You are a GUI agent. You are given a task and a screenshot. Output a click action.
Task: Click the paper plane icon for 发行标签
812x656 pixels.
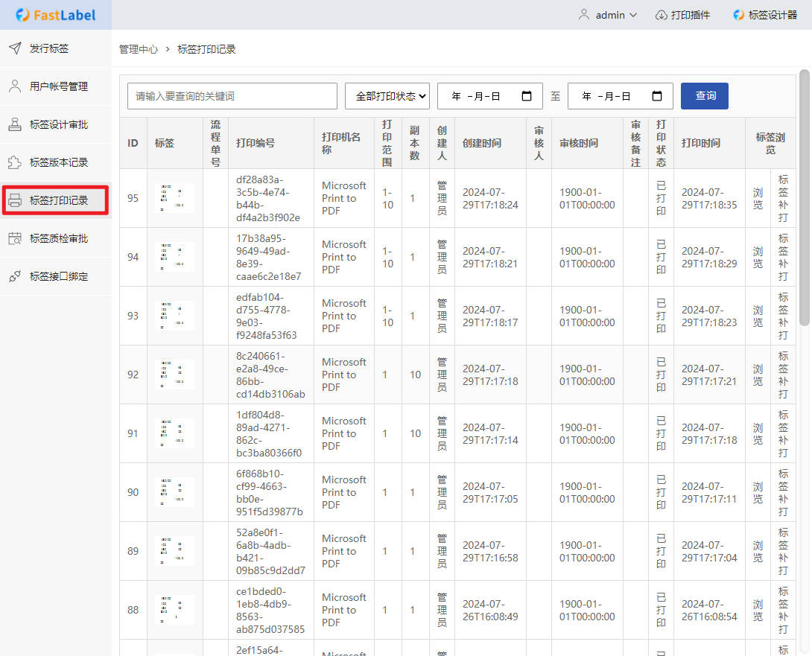pos(15,48)
